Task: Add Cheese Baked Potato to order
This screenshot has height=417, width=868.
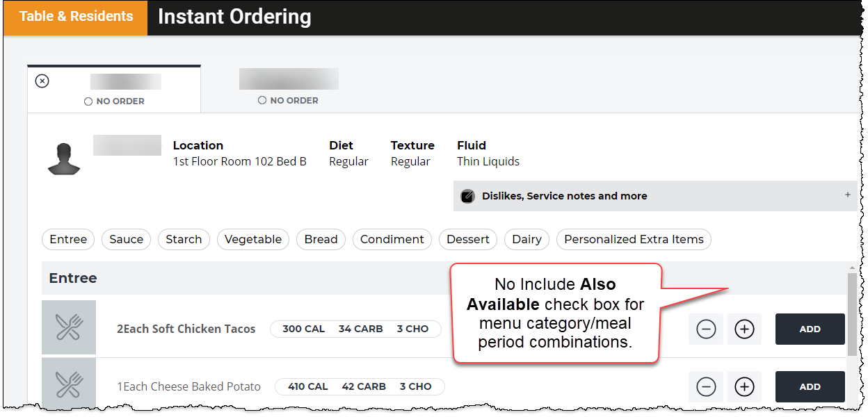Action: (810, 387)
